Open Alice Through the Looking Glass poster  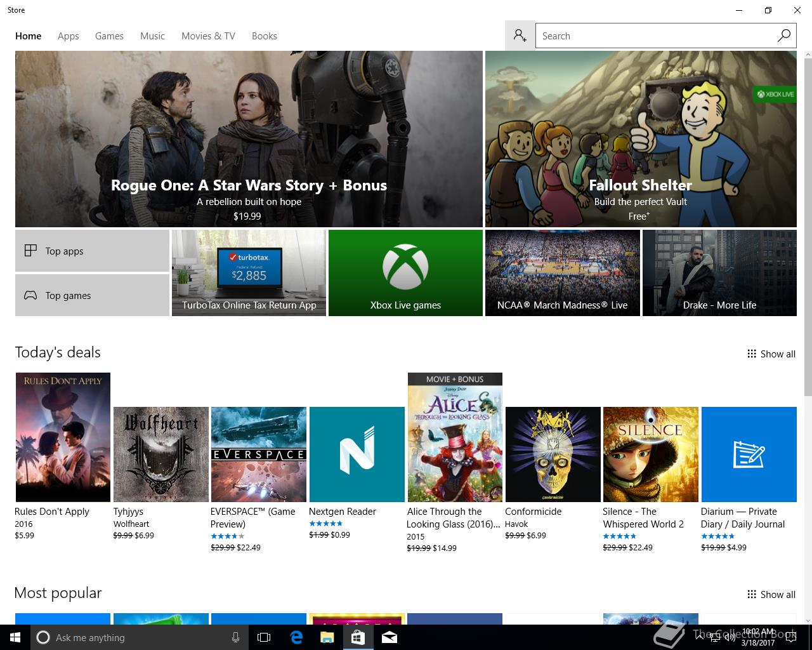coord(455,437)
